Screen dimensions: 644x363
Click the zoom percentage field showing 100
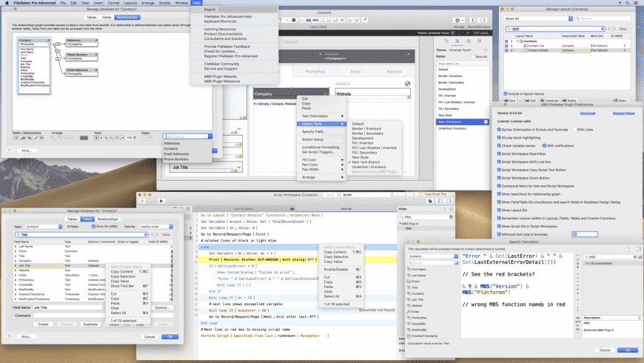(x=130, y=138)
